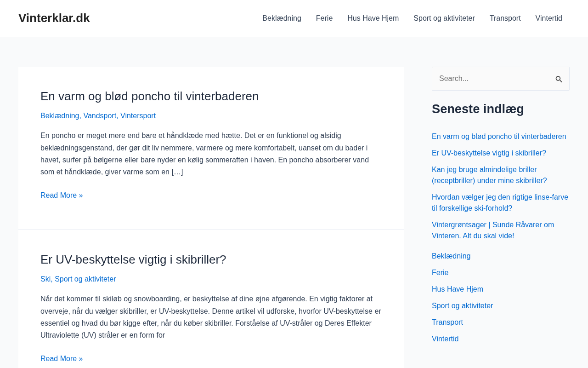The width and height of the screenshot is (588, 368).
Task: Select Ferie in the top navigation
Action: coord(324,18)
